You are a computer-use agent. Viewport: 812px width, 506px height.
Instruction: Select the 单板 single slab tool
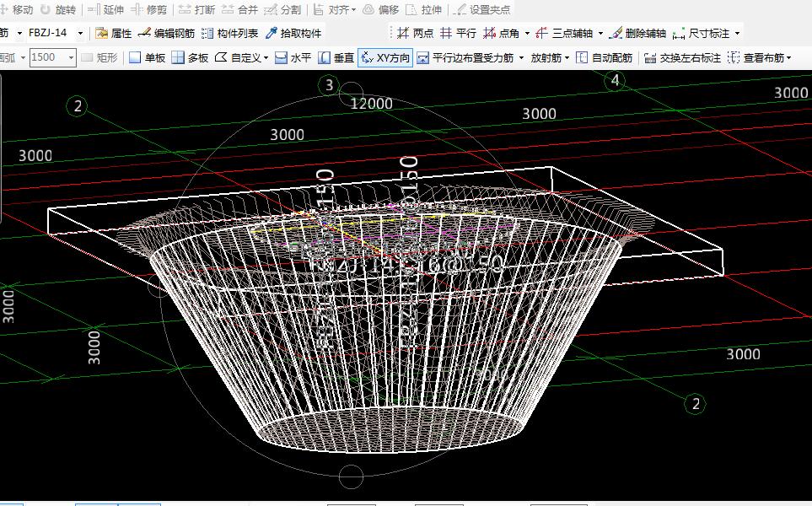tap(147, 58)
